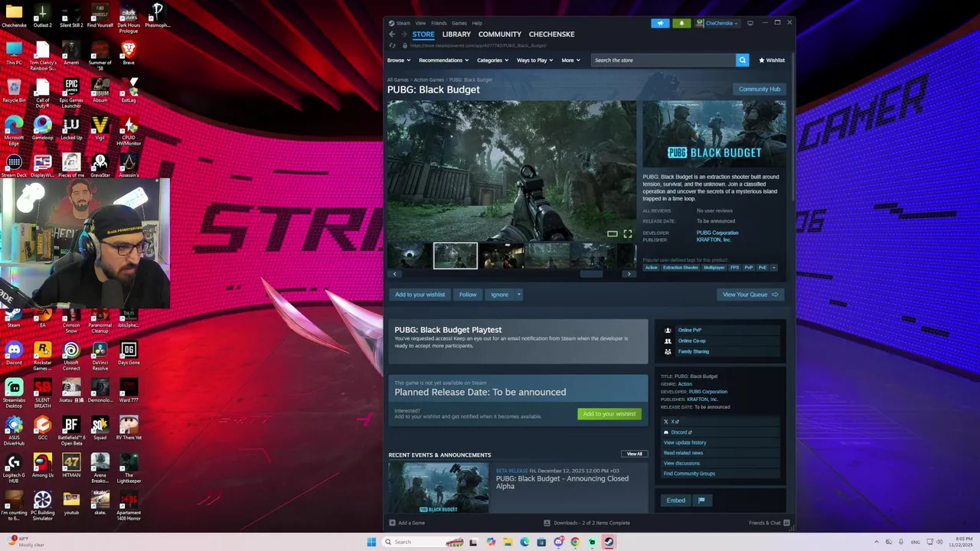This screenshot has width=980, height=551.
Task: Open the Outlast 2 desktop shortcut
Action: [x=43, y=15]
